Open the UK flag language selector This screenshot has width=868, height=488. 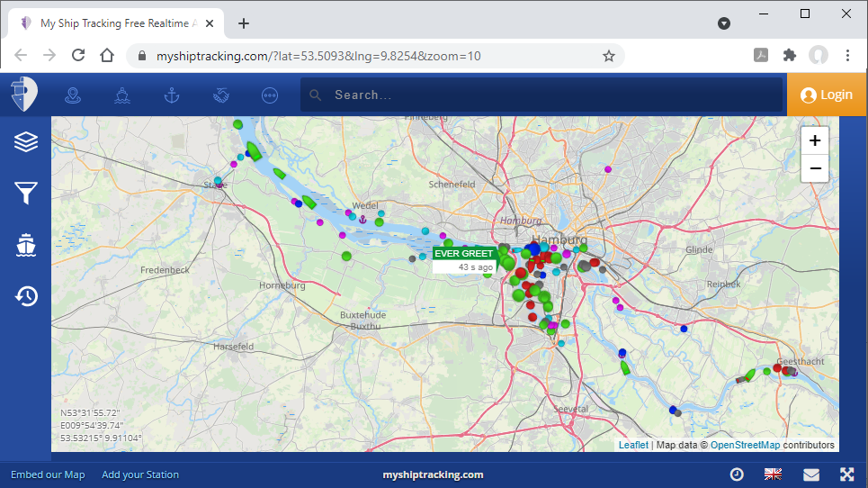pyautogui.click(x=773, y=474)
